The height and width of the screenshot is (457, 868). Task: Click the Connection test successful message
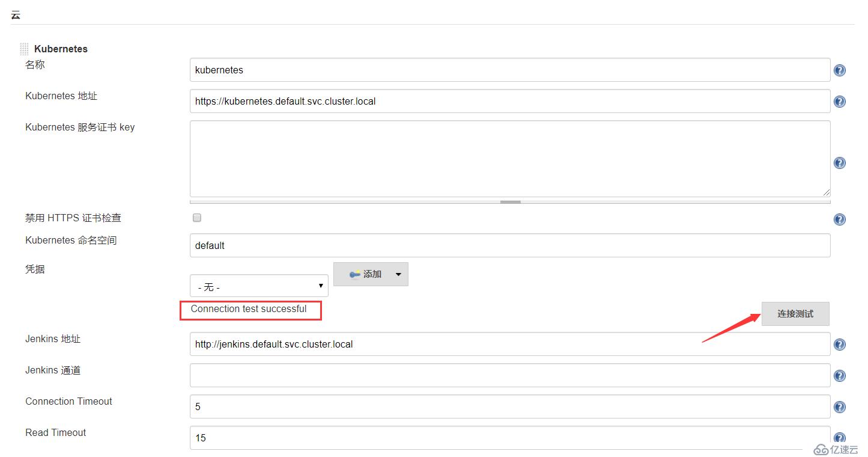pos(249,309)
